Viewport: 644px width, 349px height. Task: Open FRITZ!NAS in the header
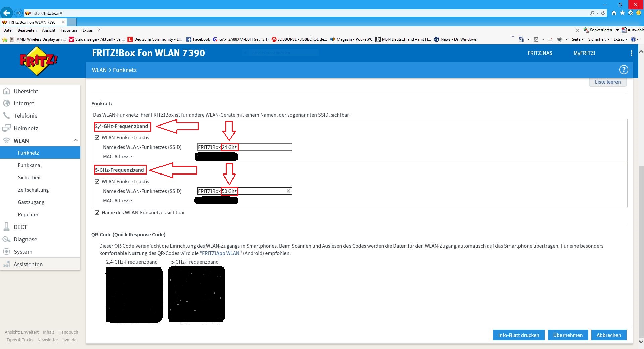540,53
